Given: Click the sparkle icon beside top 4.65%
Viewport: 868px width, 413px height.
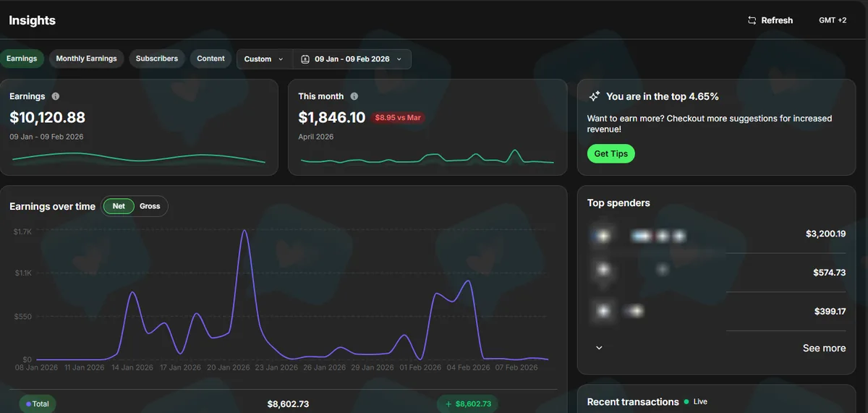Looking at the screenshot, I should tap(595, 96).
